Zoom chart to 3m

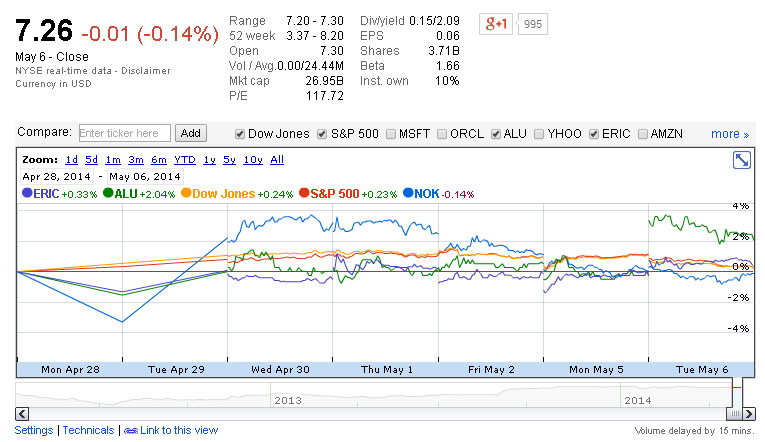point(136,160)
